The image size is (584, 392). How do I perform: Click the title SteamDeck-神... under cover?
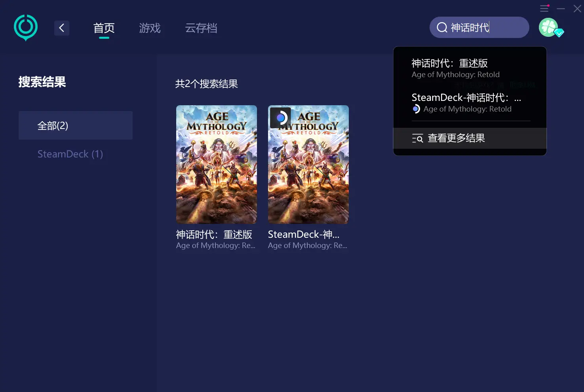click(x=304, y=235)
